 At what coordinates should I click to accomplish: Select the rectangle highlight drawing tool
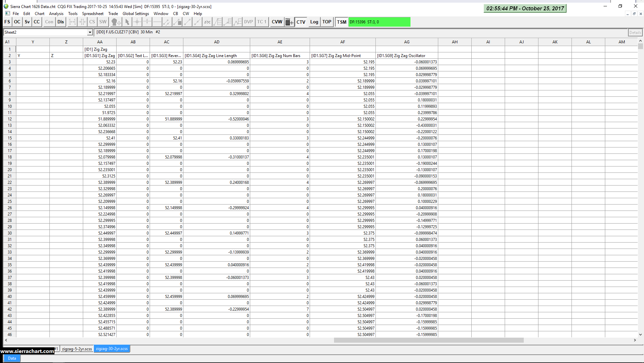177,22
